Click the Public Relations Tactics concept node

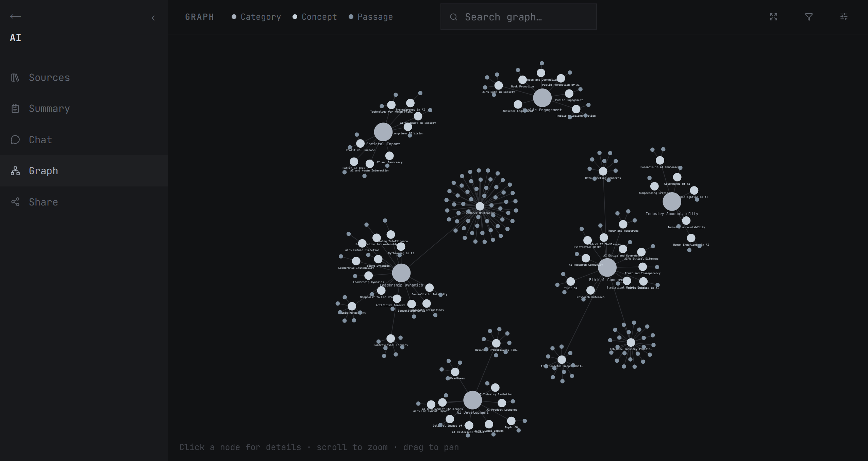tap(576, 109)
